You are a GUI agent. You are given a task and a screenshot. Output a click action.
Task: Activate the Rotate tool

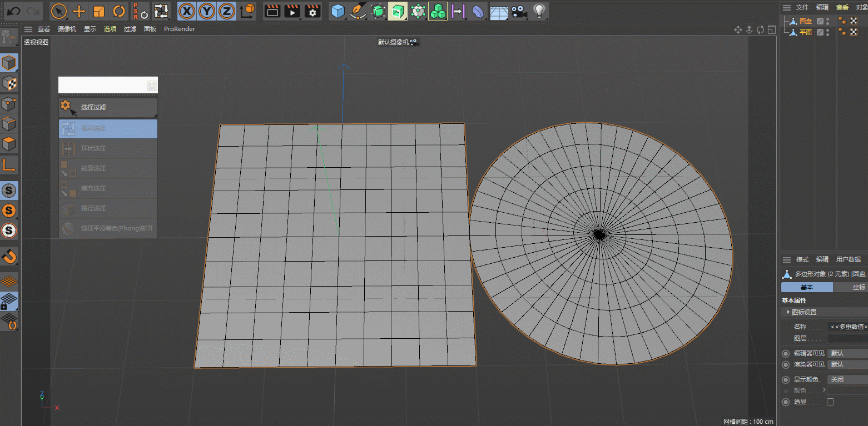[119, 11]
